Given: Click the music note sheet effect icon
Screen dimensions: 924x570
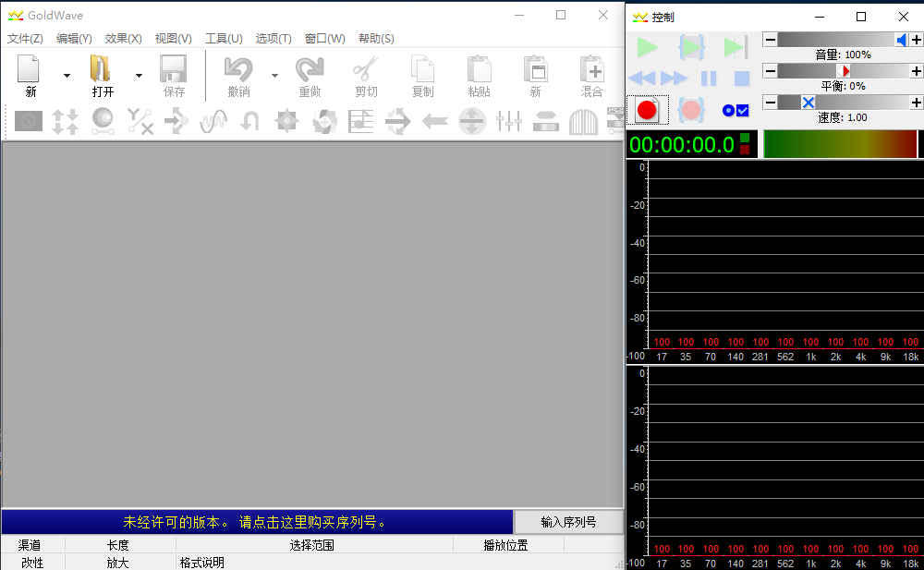Looking at the screenshot, I should [360, 121].
